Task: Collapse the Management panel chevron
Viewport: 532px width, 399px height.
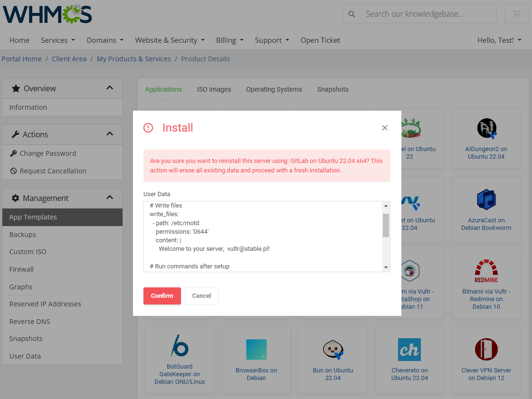Action: click(110, 198)
